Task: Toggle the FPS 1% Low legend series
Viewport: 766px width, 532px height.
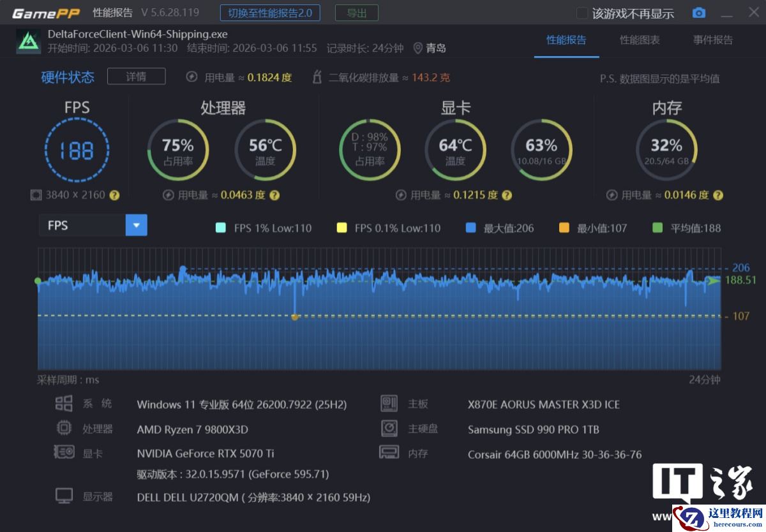Action: point(222,228)
